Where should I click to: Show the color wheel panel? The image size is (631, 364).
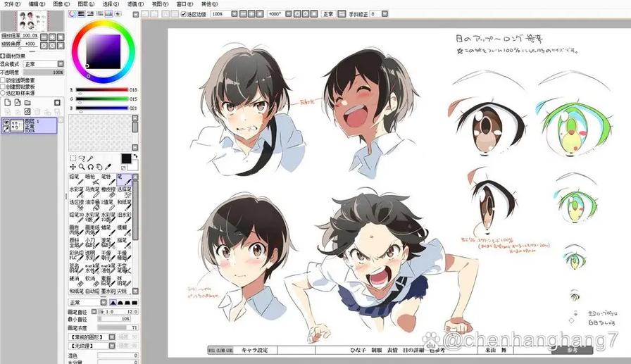73,13
